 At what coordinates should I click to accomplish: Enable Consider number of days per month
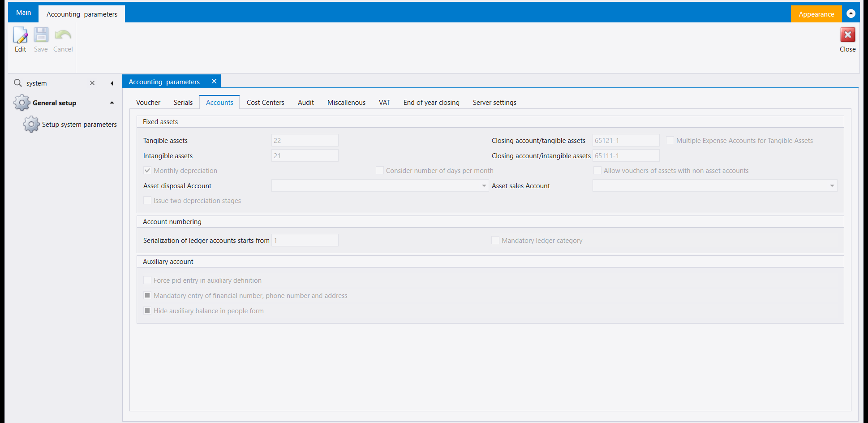pos(380,170)
